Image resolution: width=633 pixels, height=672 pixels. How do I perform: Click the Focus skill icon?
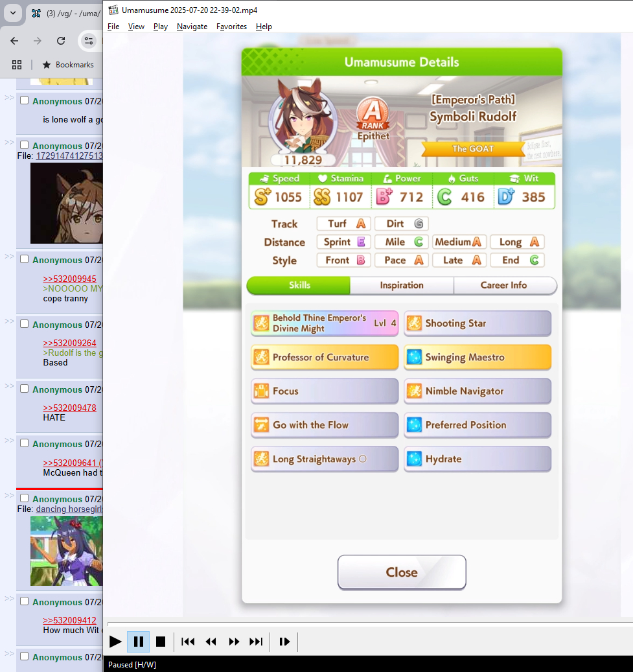pos(261,390)
